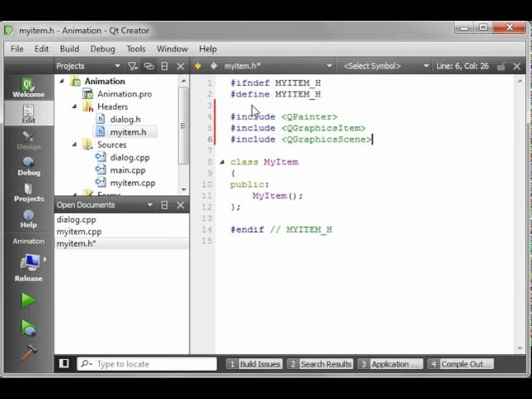
Task: Close the Projects pane
Action: click(180, 66)
